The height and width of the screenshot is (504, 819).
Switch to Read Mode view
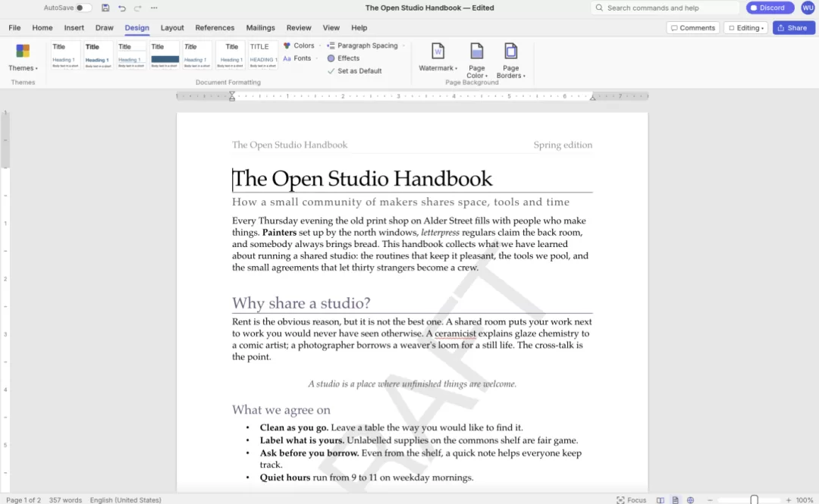click(x=661, y=499)
